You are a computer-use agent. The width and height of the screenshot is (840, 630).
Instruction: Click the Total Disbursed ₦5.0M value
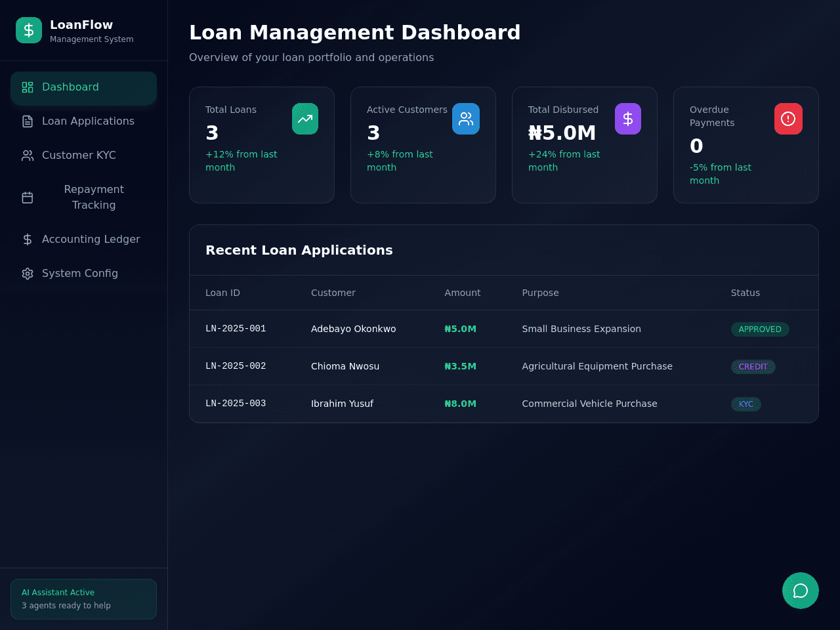tap(562, 133)
